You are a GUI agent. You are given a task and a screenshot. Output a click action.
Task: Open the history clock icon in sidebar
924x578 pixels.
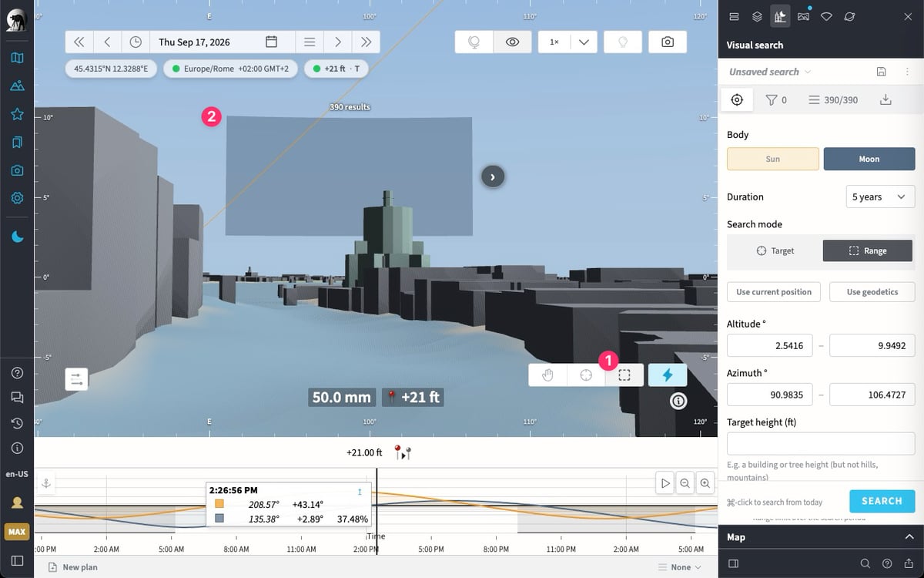tap(17, 423)
